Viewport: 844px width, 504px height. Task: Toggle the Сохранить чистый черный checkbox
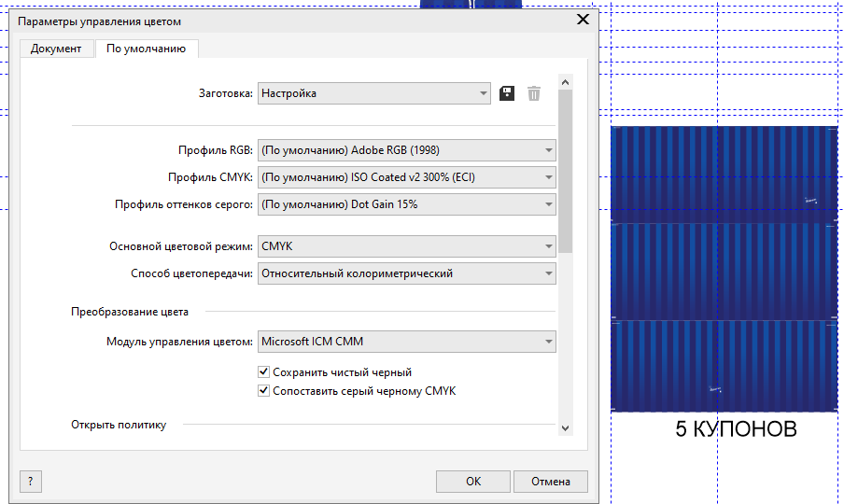point(263,371)
